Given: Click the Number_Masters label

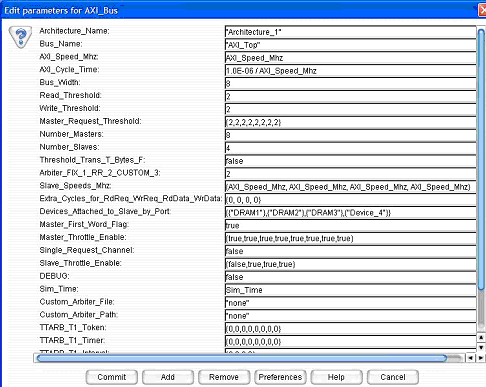Looking at the screenshot, I should pos(71,134).
